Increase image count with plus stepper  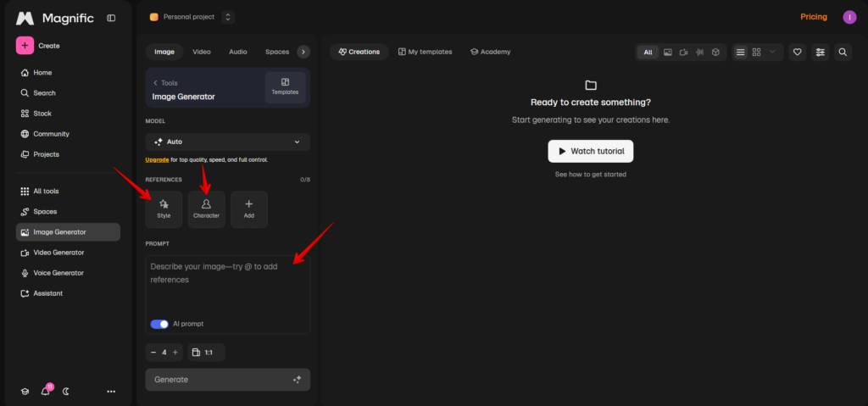click(175, 353)
